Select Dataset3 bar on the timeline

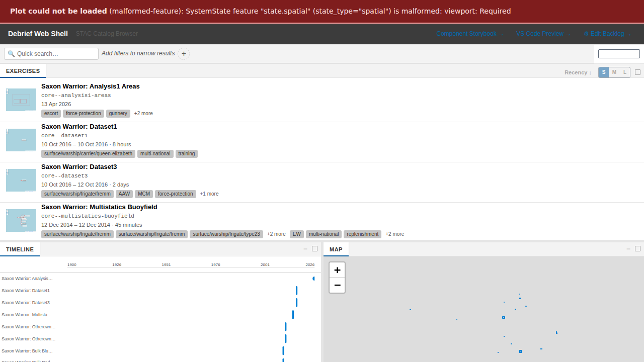(296, 303)
